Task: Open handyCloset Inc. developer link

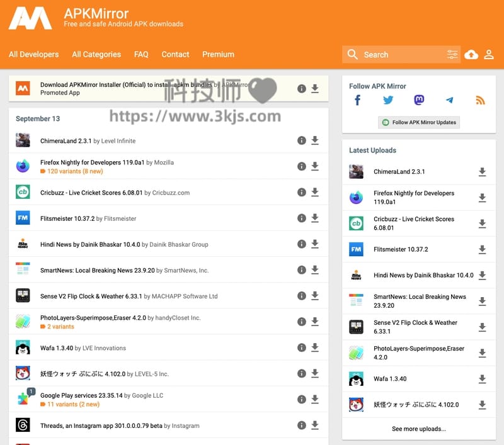Action: 178,318
